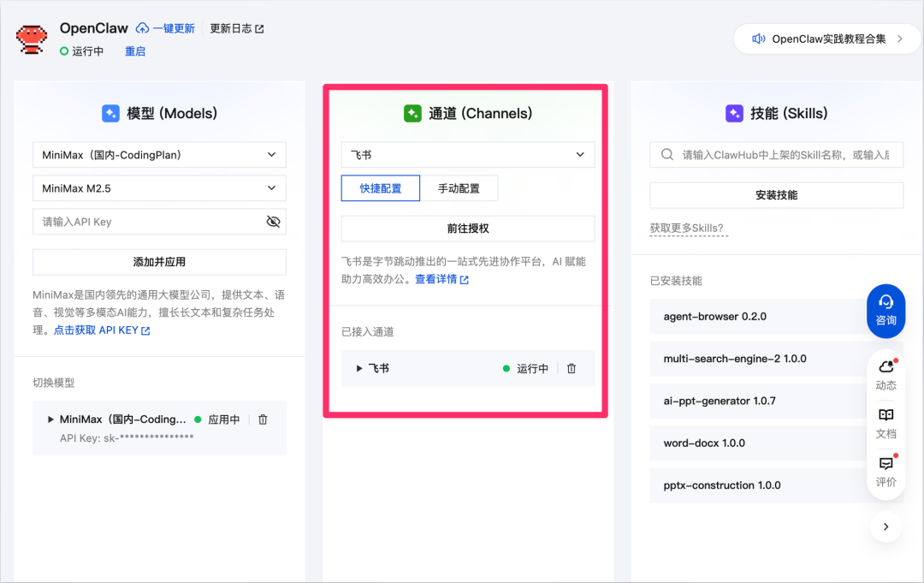Click the OpenClaw lobster logo
The height and width of the screenshot is (583, 924).
click(32, 39)
